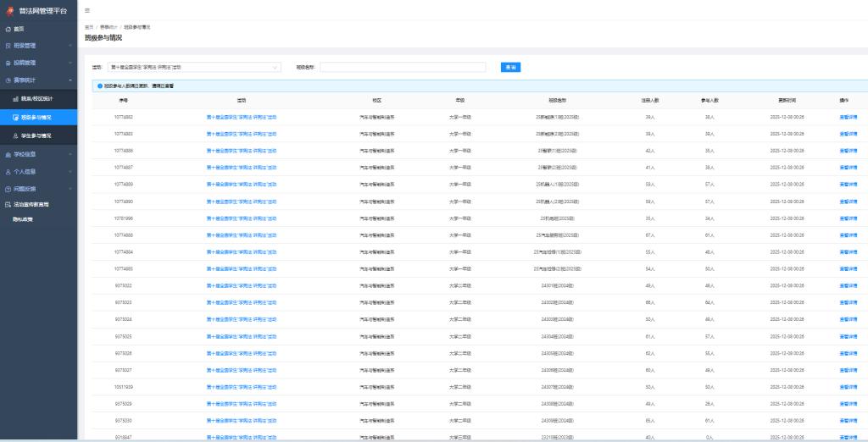Click the 学生参与情况 person icon
Screen dimensions: 868x442
pyautogui.click(x=15, y=135)
